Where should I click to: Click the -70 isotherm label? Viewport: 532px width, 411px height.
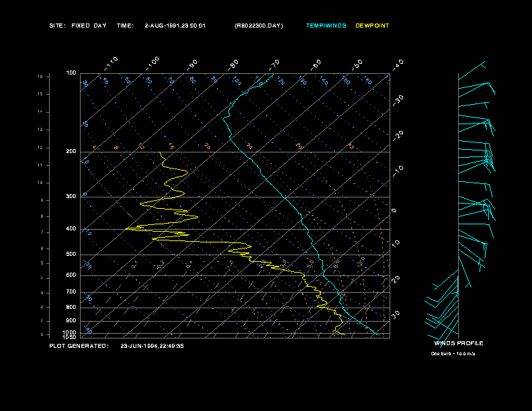[274, 64]
